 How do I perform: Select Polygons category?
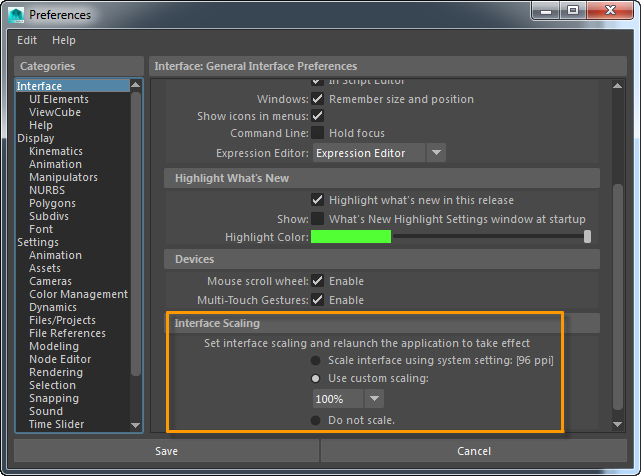[52, 203]
